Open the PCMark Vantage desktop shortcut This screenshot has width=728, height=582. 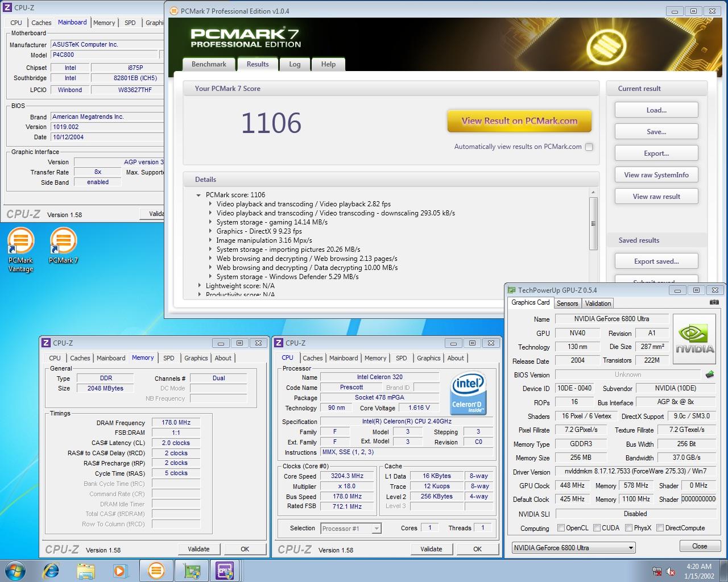click(20, 250)
